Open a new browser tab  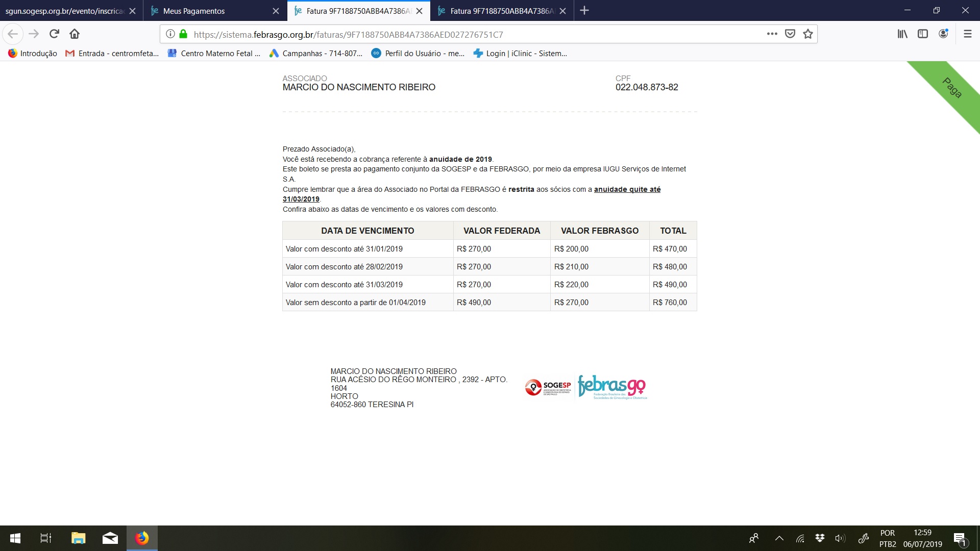pyautogui.click(x=584, y=11)
